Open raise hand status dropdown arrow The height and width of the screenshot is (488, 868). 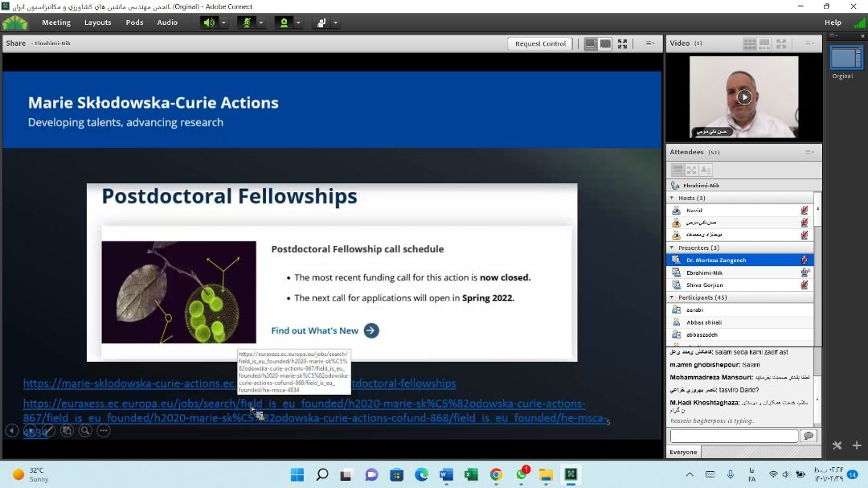pyautogui.click(x=335, y=23)
